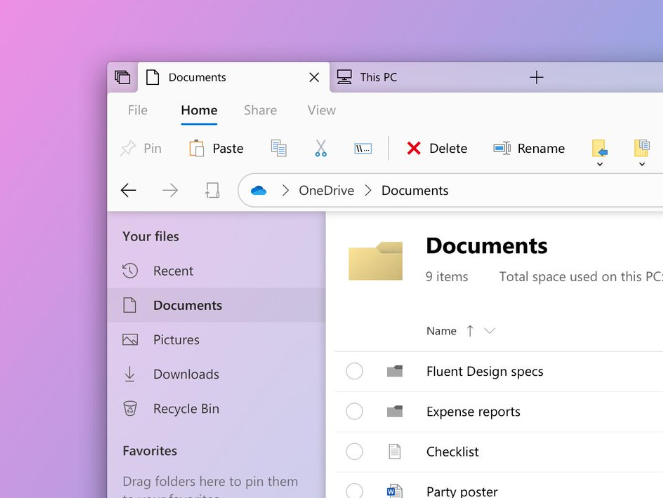The image size is (663, 498).
Task: Expand chevron between OneDrive and Documents
Action: click(x=368, y=191)
